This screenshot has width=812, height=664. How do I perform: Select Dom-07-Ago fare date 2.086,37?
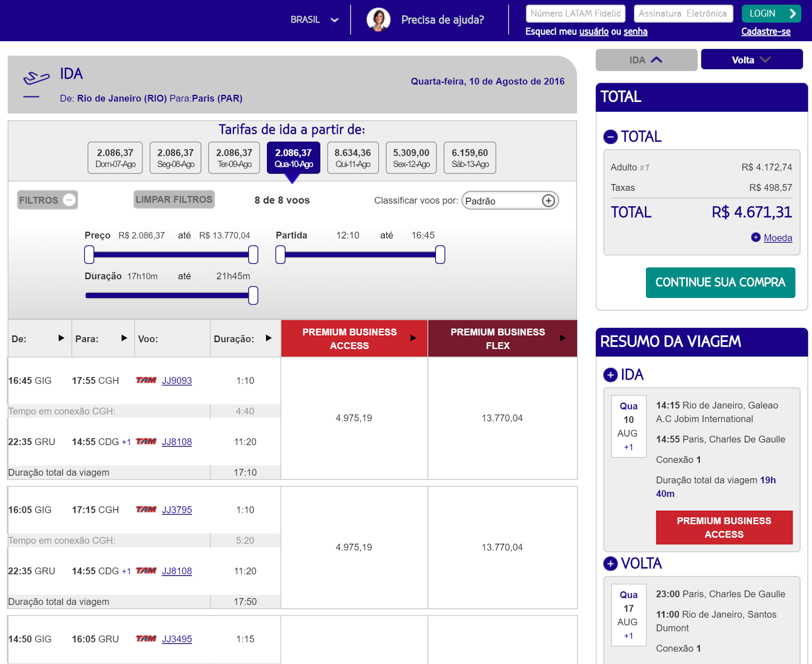click(x=115, y=158)
